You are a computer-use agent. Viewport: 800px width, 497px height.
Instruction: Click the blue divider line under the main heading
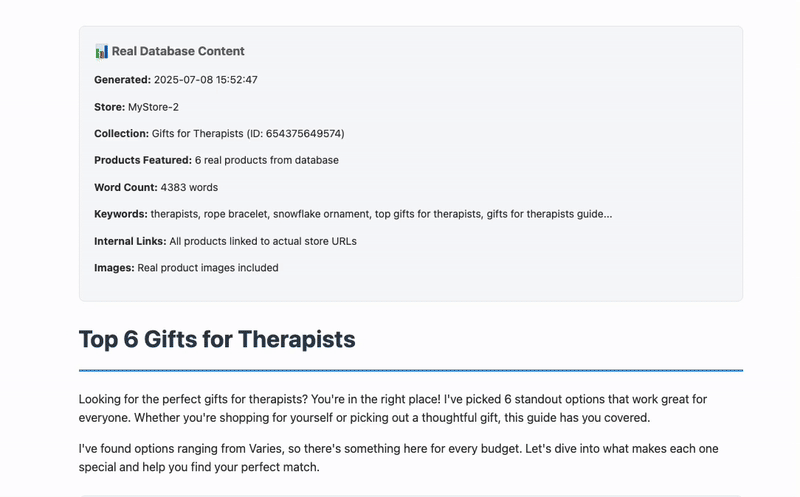[410, 370]
